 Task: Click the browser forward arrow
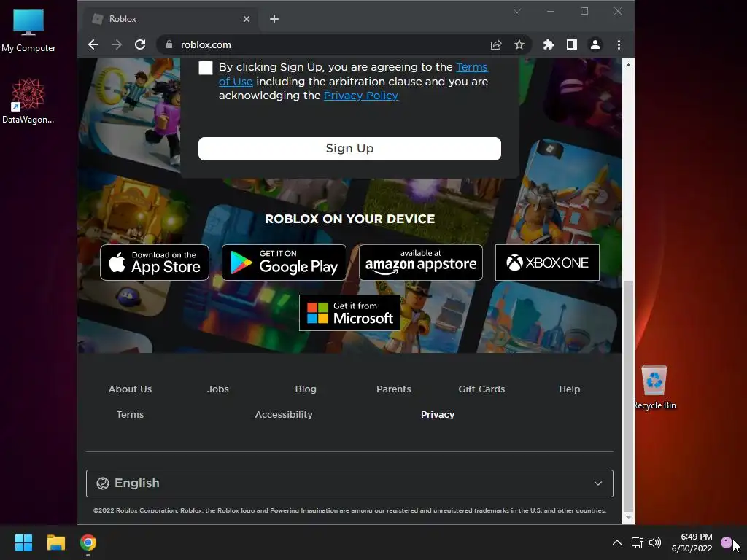pos(117,44)
